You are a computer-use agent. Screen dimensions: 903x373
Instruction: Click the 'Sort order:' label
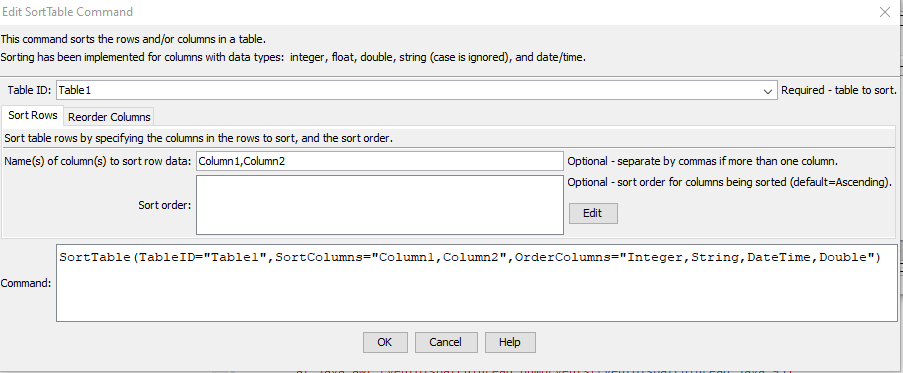click(165, 205)
